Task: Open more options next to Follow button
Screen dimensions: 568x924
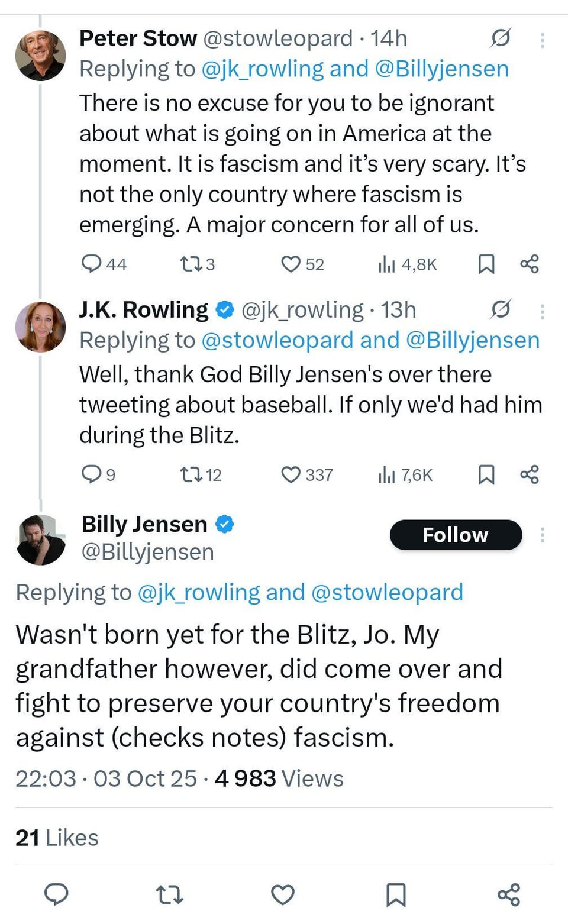Action: 542,535
